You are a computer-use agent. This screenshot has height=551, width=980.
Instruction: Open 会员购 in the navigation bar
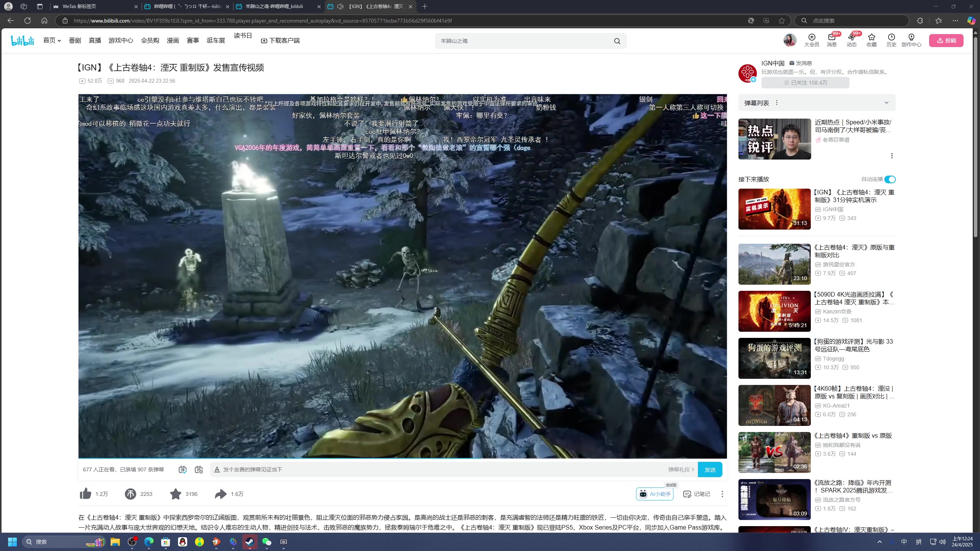[x=150, y=40]
